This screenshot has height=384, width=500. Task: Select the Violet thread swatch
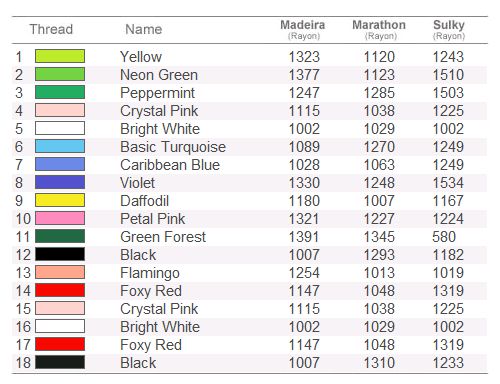click(x=60, y=182)
